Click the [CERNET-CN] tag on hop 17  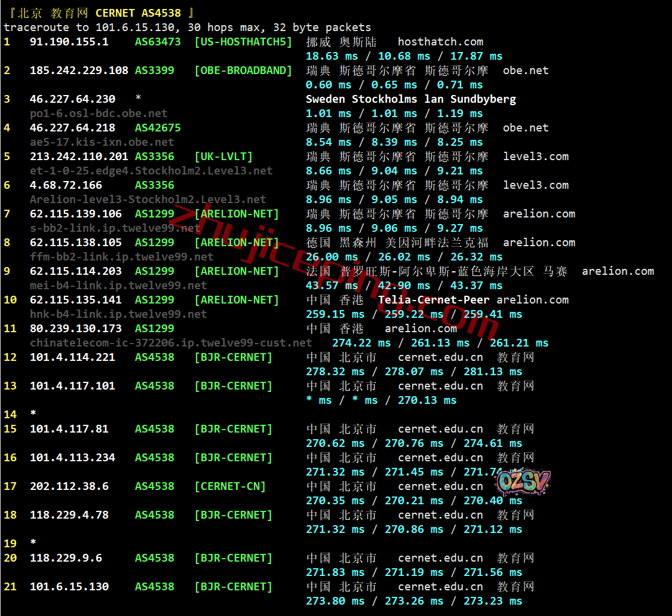pyautogui.click(x=230, y=486)
